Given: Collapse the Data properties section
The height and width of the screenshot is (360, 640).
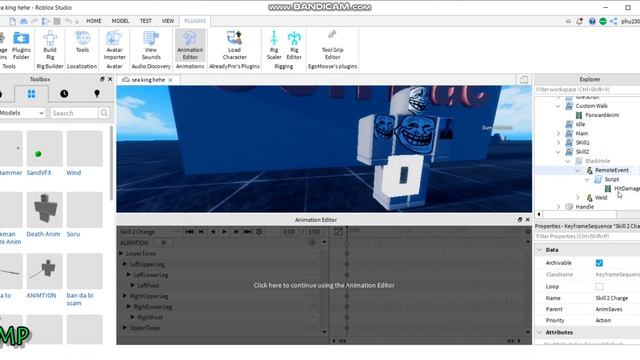Looking at the screenshot, I should coord(539,250).
